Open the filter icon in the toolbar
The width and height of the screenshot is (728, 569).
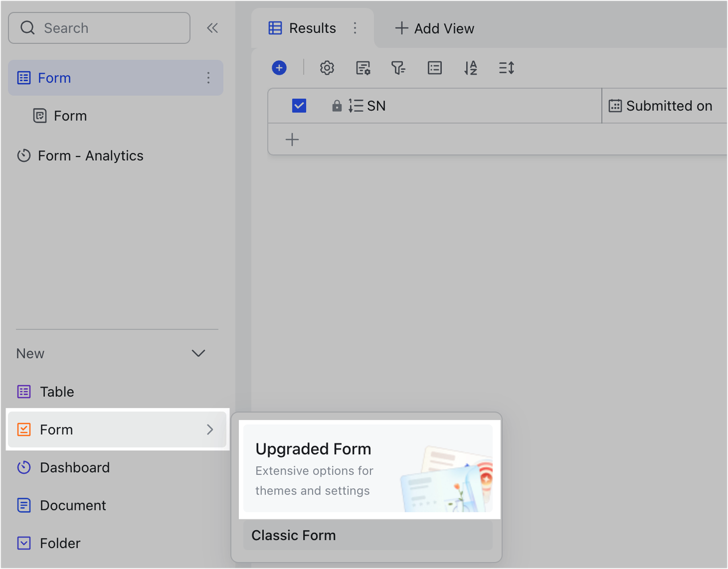(399, 68)
